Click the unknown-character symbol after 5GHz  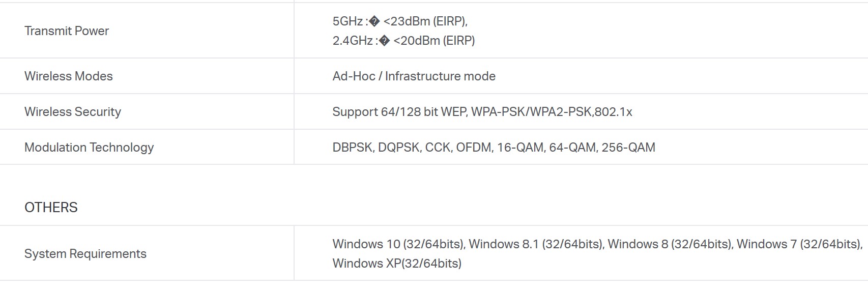[374, 21]
